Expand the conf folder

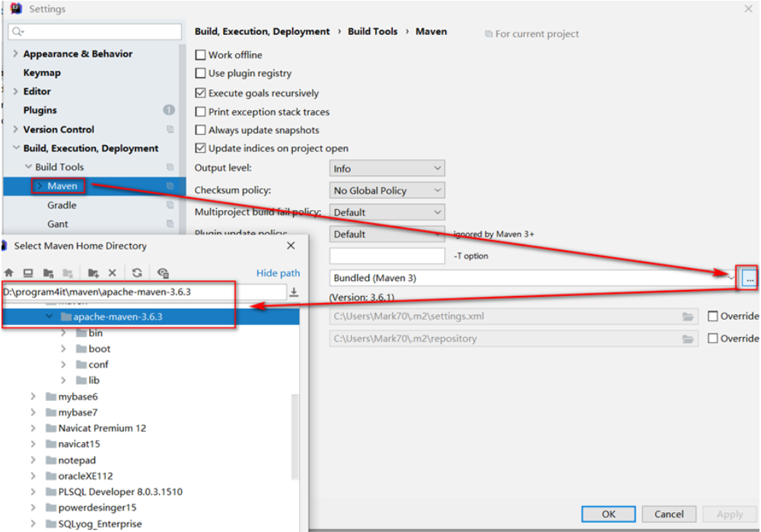63,365
